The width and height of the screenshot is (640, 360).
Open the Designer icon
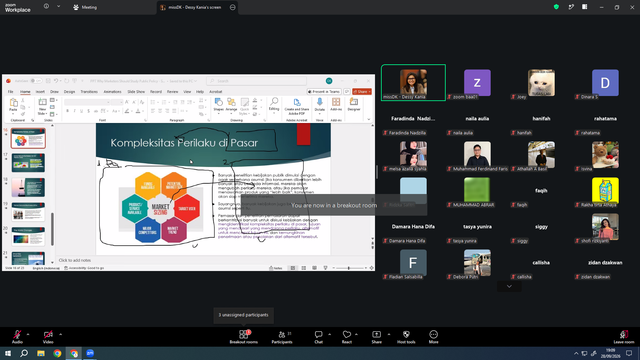tap(353, 102)
